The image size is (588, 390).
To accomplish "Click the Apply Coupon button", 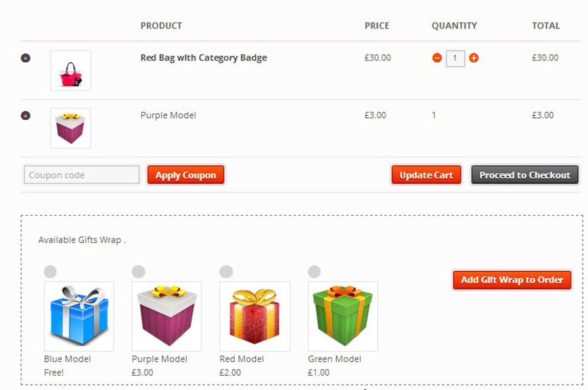I will tap(186, 175).
